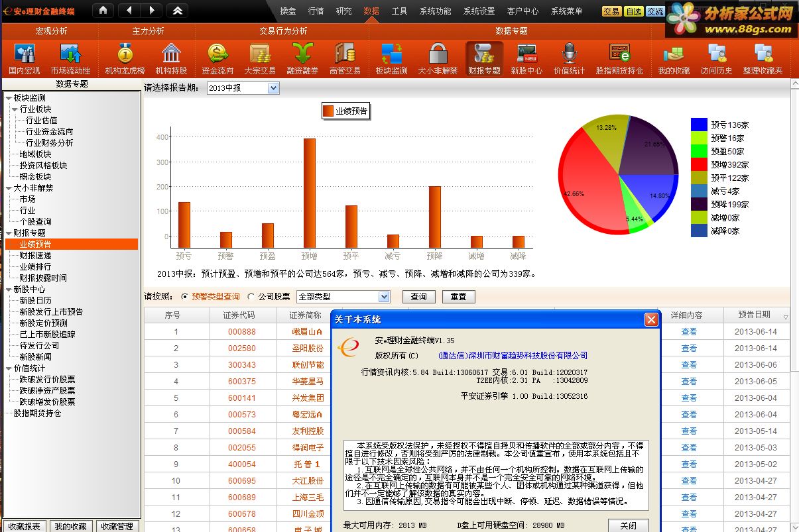The height and width of the screenshot is (532, 799).
Task: Click the home icon in title bar
Action: 103,10
